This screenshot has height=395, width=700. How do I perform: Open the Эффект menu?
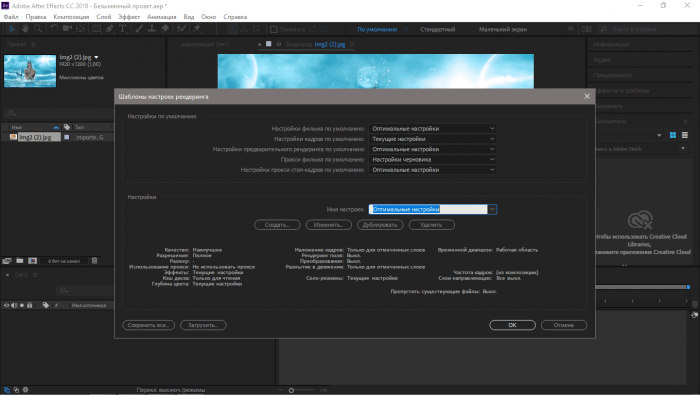tap(129, 17)
